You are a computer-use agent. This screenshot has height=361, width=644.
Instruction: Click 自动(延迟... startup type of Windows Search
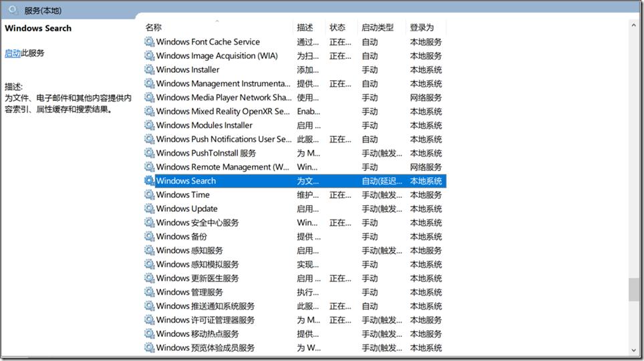tap(381, 180)
